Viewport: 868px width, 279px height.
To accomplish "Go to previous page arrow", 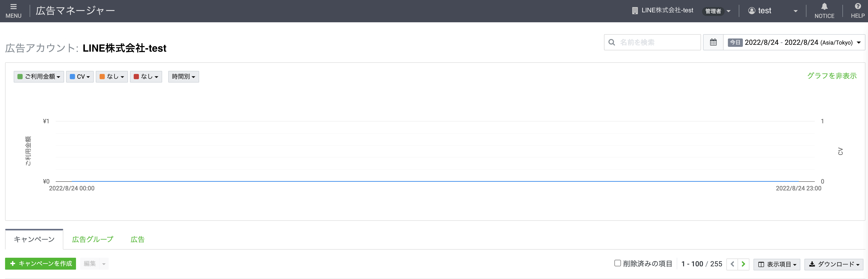I will click(732, 264).
